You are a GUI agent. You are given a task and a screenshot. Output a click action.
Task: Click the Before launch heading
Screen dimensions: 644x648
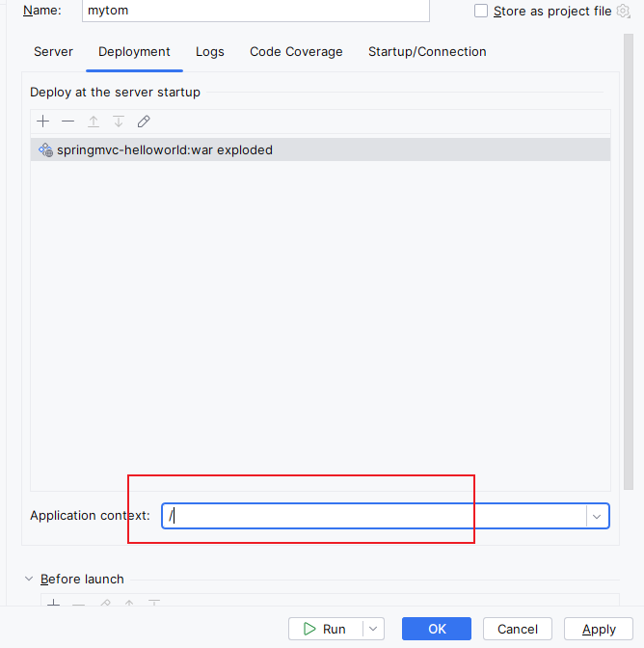[x=82, y=579]
